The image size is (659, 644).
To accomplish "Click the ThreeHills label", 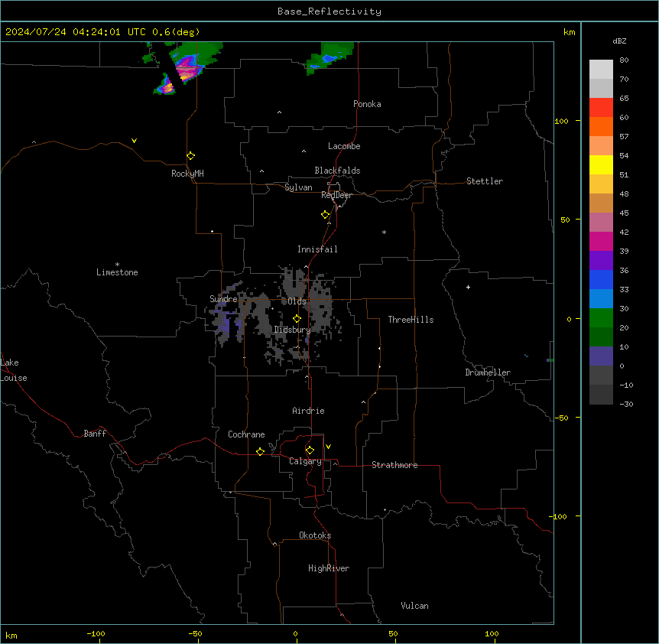I will 411,320.
